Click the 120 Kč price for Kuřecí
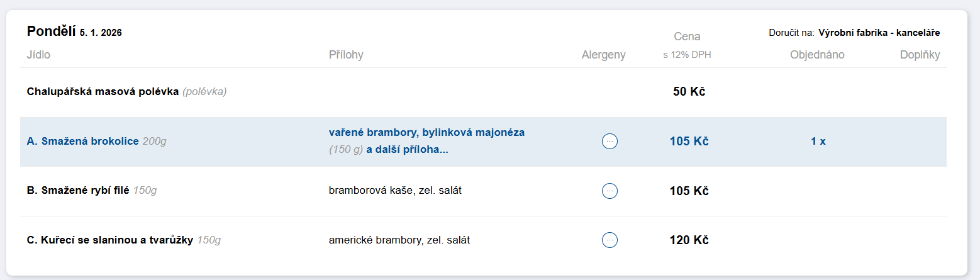The height and width of the screenshot is (280, 980). 689,240
